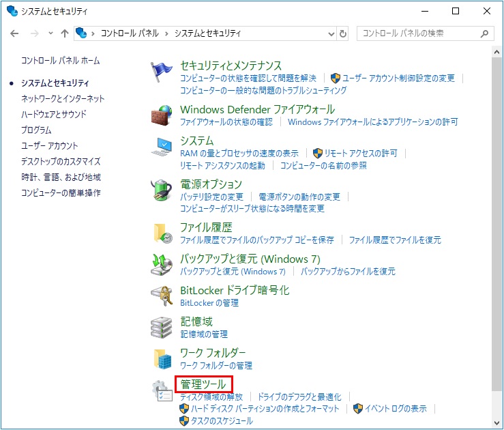Click ドライブのデフラグと最適化 link
504x430 pixels.
click(x=299, y=397)
